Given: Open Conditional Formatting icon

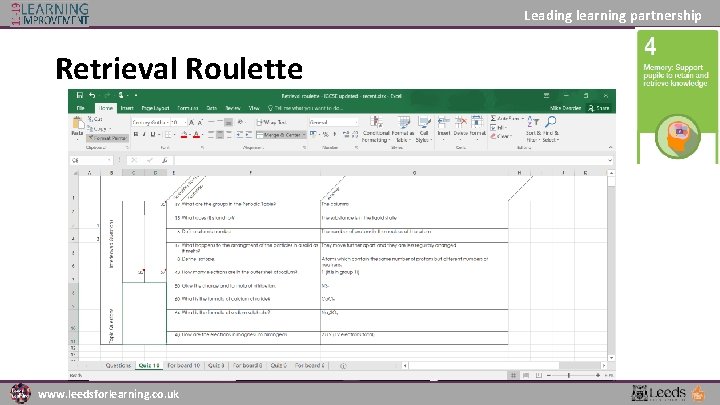Looking at the screenshot, I should [x=376, y=122].
